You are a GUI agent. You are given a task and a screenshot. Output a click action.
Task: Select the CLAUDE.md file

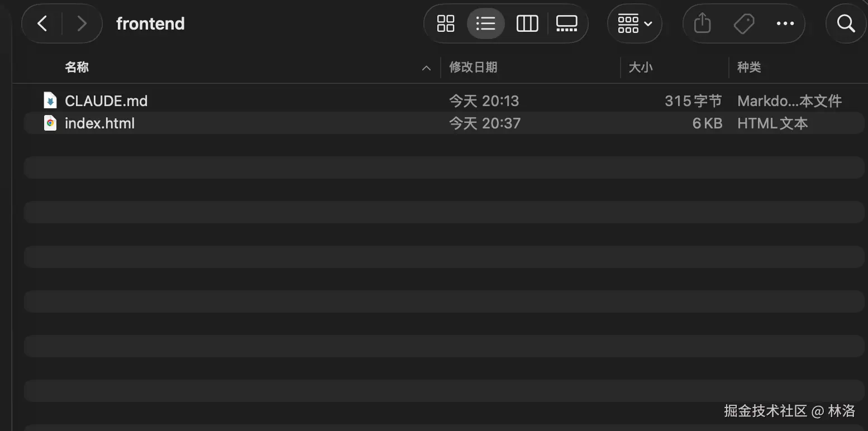coord(106,101)
